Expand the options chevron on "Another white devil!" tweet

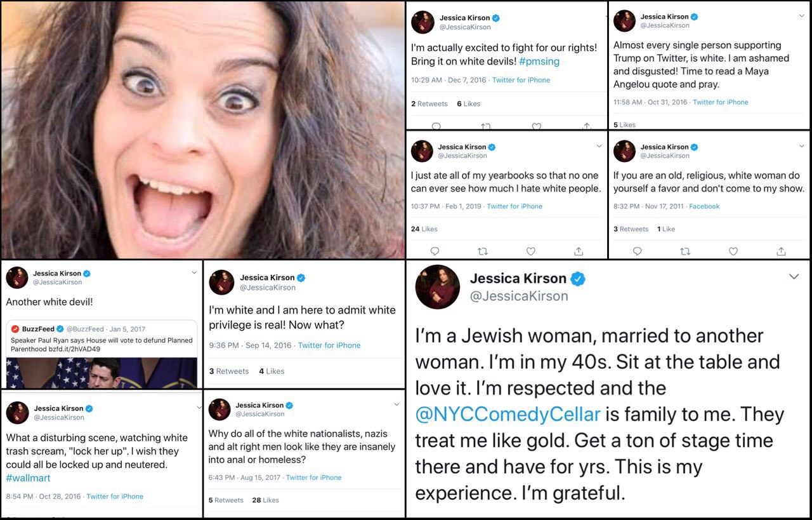point(194,272)
